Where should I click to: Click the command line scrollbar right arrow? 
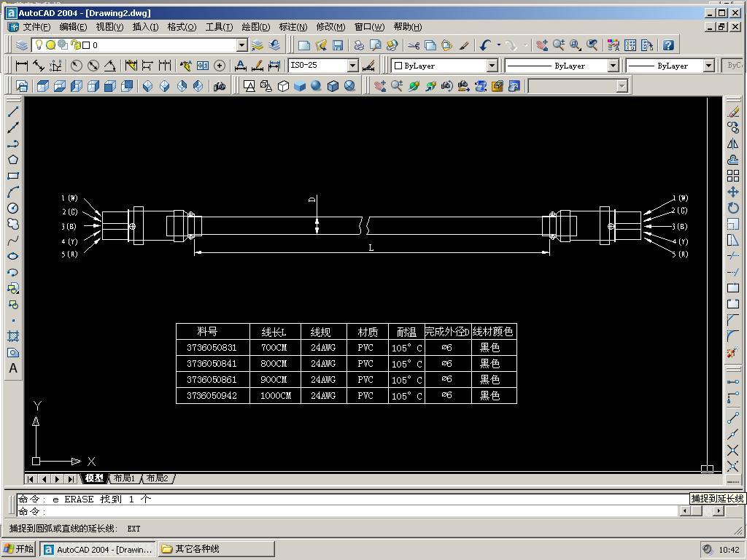[x=719, y=511]
